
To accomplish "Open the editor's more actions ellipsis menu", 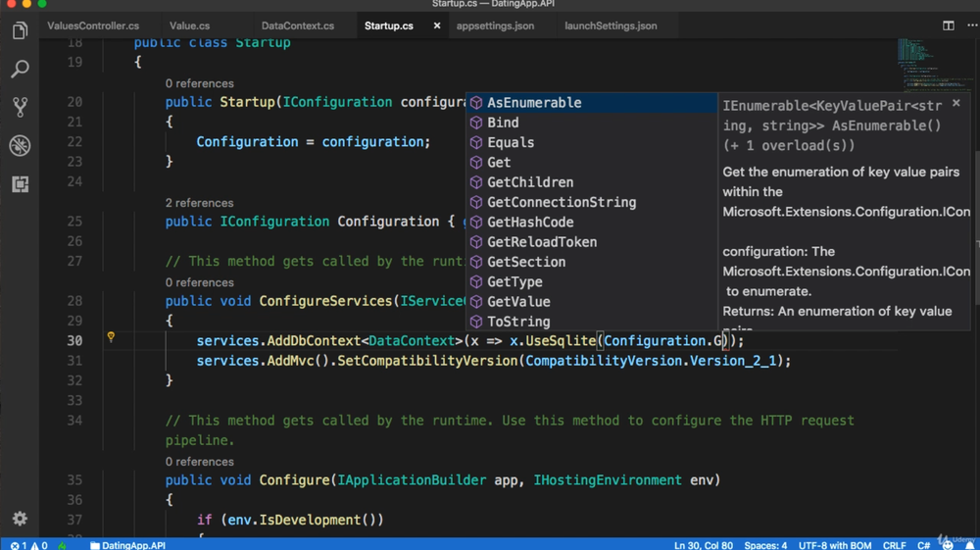I will [971, 25].
